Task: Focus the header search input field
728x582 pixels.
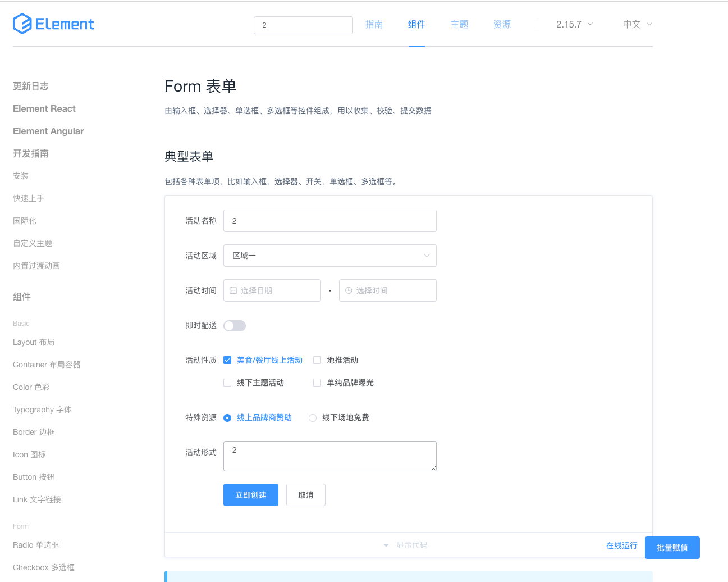Action: point(303,25)
